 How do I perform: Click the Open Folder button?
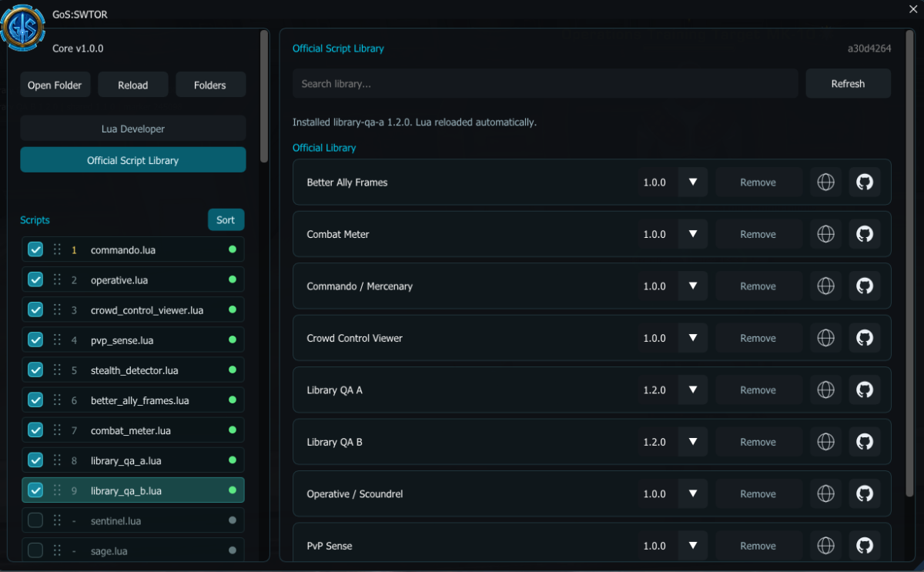coord(55,85)
